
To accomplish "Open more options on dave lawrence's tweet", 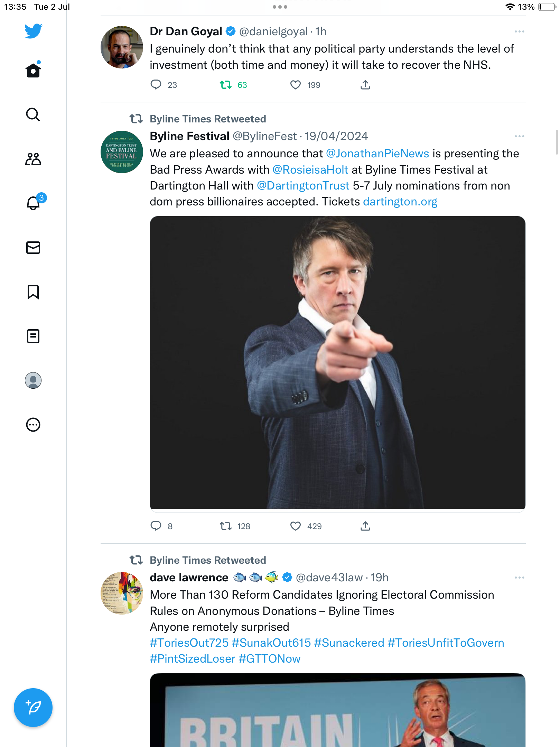I will click(519, 578).
